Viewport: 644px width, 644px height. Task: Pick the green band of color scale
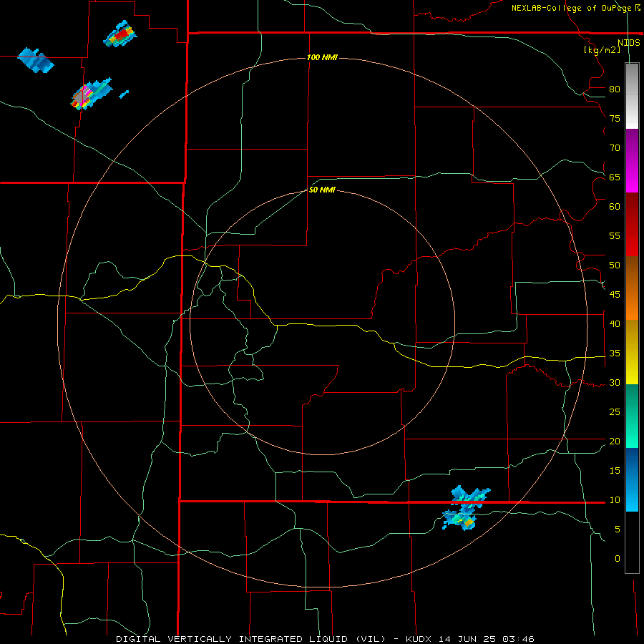tap(632, 416)
